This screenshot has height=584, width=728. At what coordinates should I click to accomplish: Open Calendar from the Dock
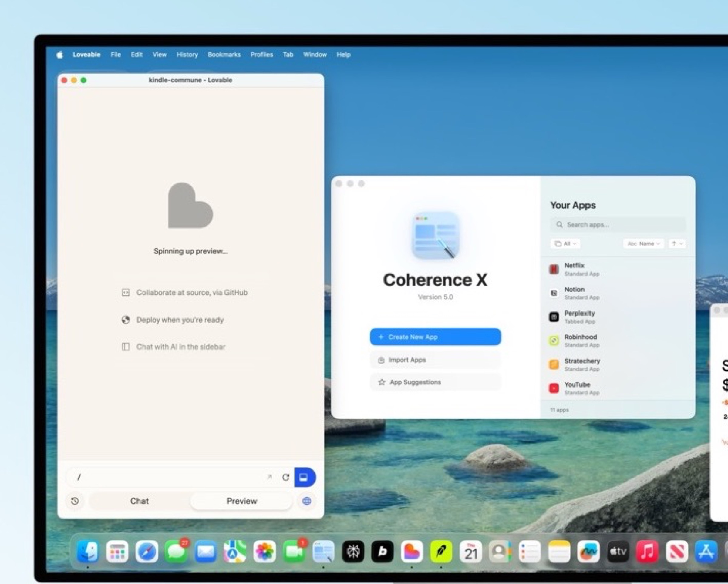(x=471, y=552)
